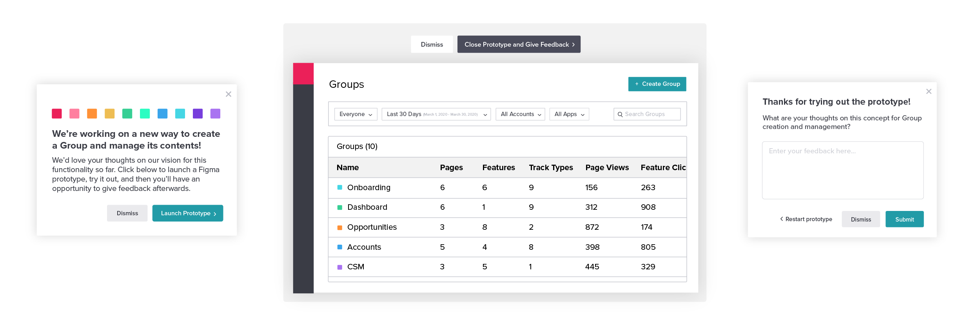
Task: Click the Pages column header
Action: point(452,167)
